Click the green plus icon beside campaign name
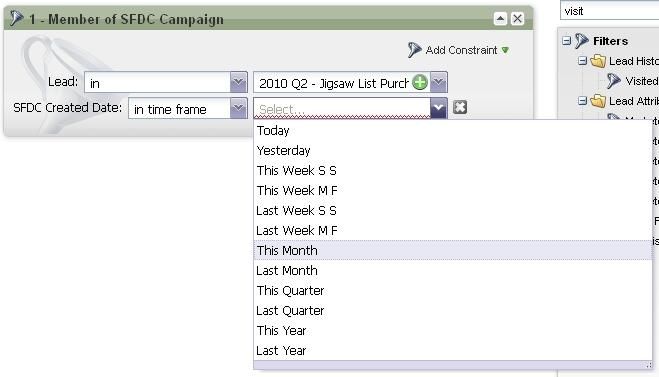 point(419,82)
